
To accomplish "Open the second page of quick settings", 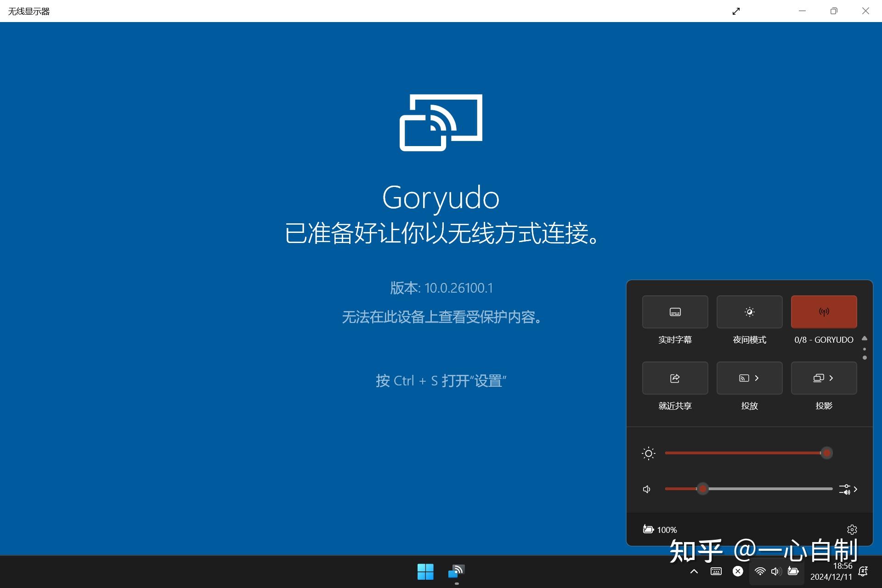I will pos(865,350).
